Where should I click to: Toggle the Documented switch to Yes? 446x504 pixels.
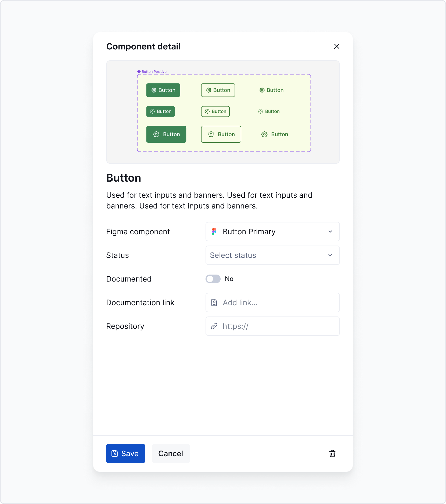[x=213, y=279]
